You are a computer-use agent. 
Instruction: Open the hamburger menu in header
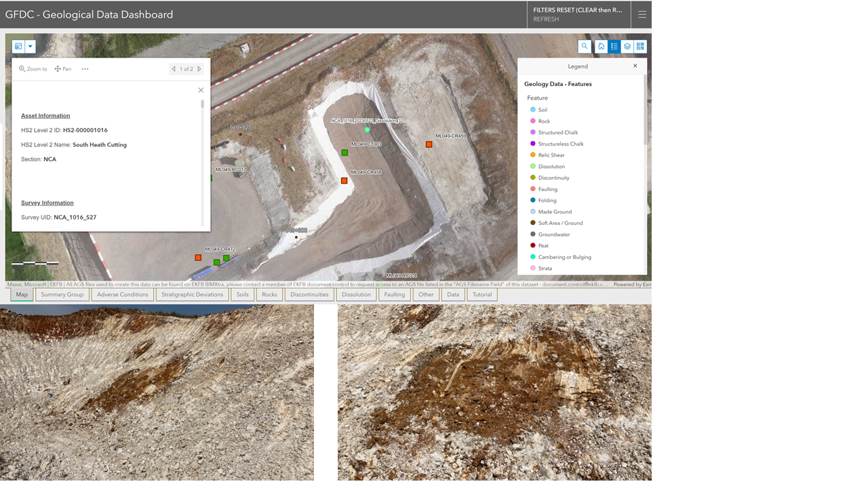point(642,14)
